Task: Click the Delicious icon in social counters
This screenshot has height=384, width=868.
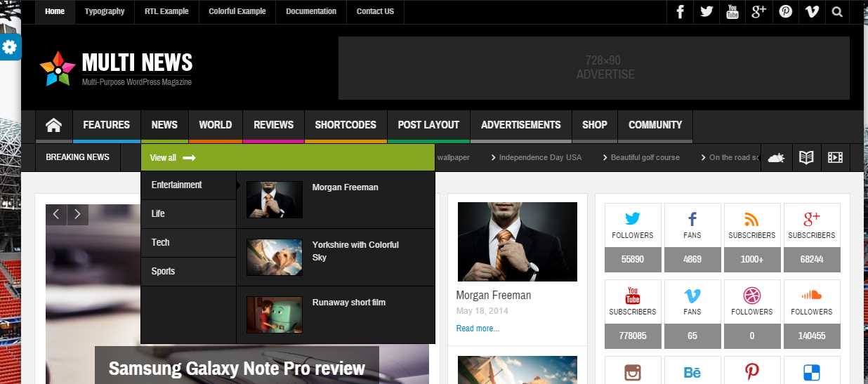Action: [x=812, y=372]
